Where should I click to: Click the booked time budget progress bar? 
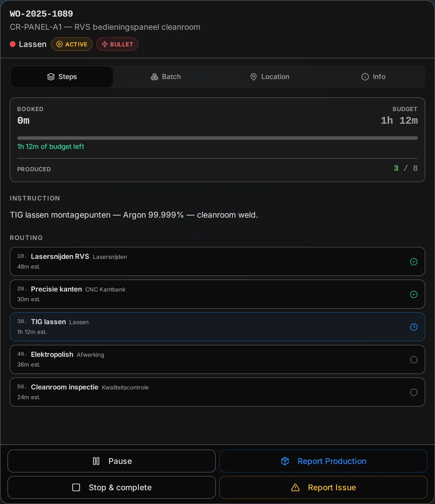coord(217,138)
